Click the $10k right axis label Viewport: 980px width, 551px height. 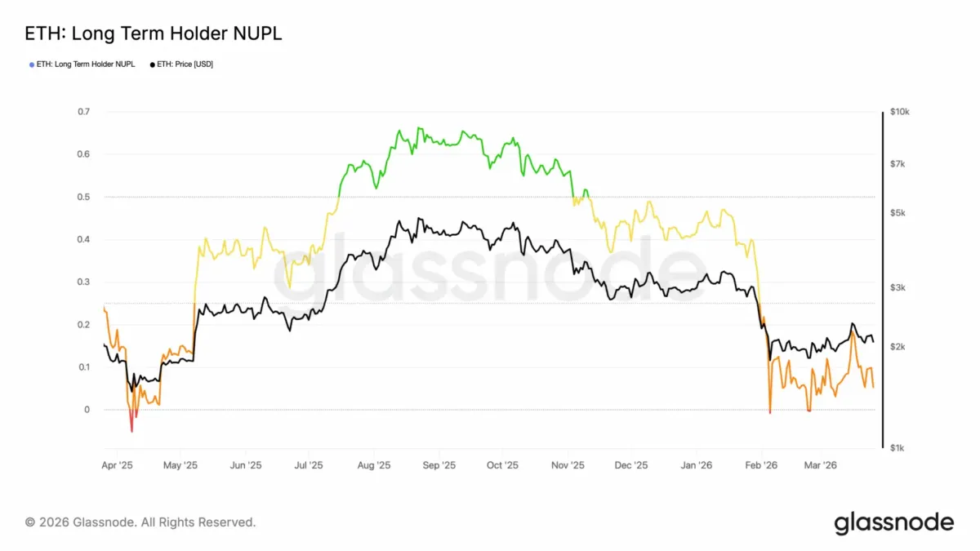click(899, 112)
